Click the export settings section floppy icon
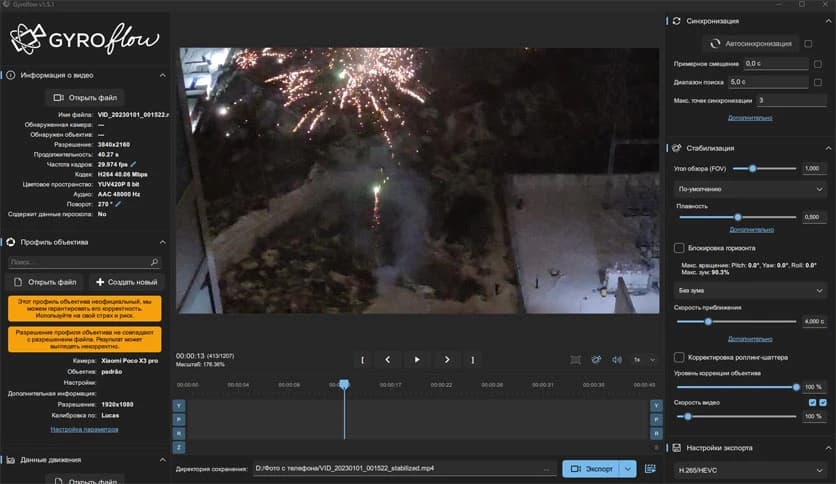The width and height of the screenshot is (836, 484). tap(677, 448)
